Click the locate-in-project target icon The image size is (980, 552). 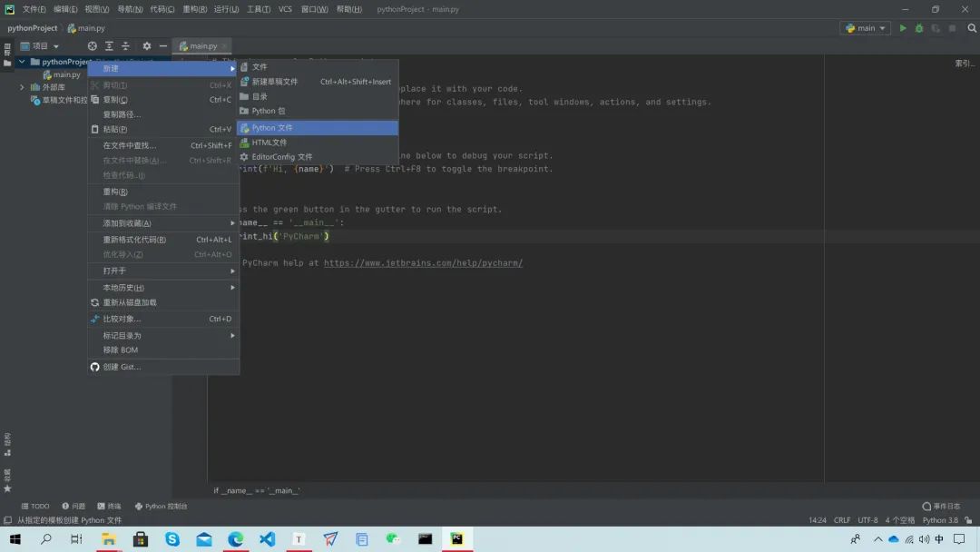[x=92, y=46]
